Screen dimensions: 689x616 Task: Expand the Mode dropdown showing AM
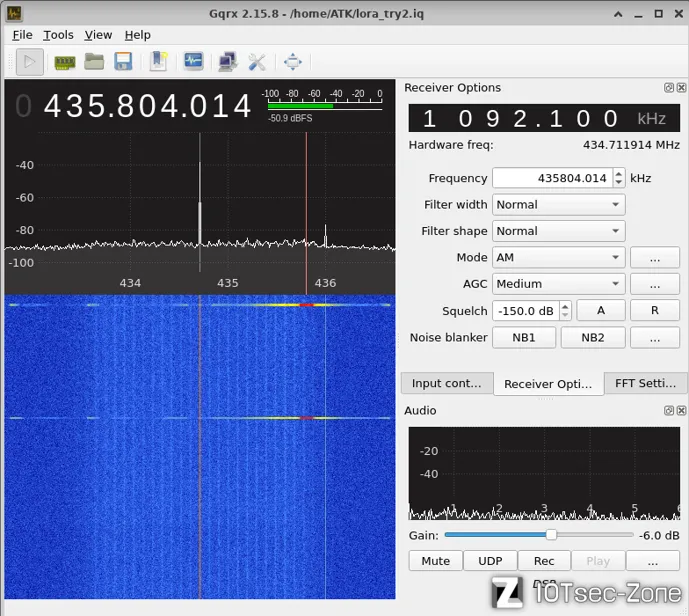tap(558, 257)
